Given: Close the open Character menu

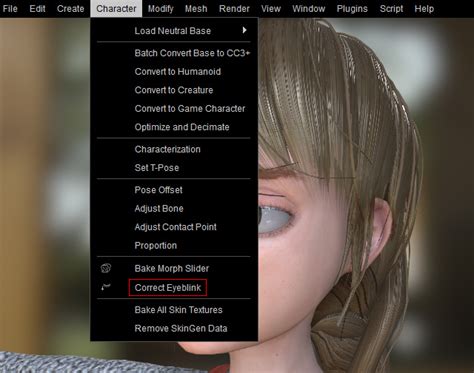Looking at the screenshot, I should coord(116,8).
